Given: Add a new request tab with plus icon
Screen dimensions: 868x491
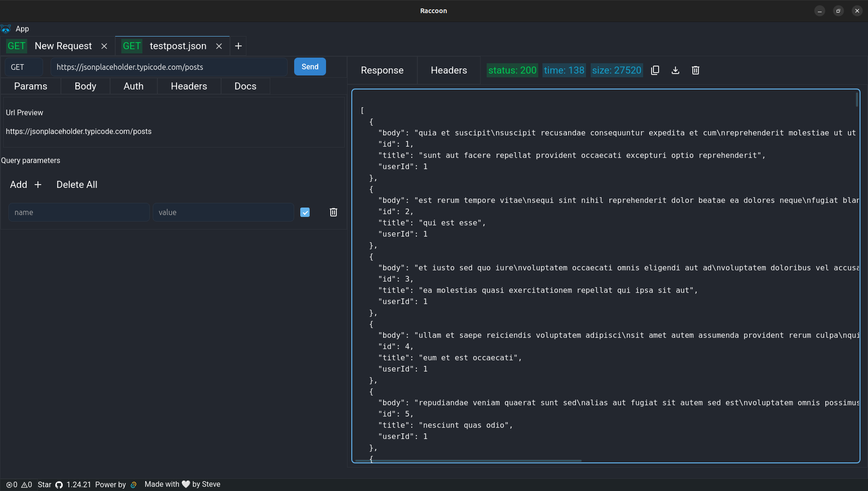Looking at the screenshot, I should 238,46.
